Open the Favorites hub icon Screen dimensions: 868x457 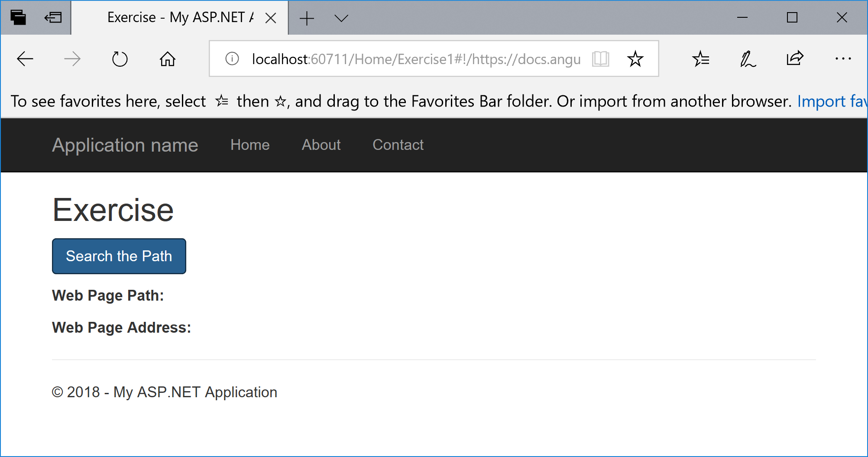pyautogui.click(x=701, y=58)
